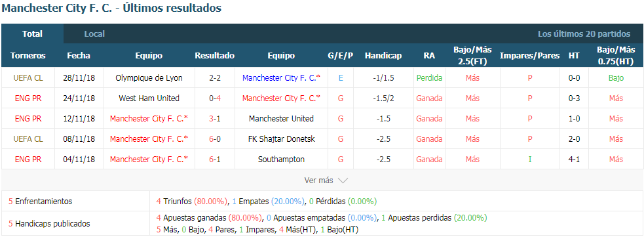The height and width of the screenshot is (237, 644).
Task: Expand results with the Ver más chevron
Action: pos(343,181)
